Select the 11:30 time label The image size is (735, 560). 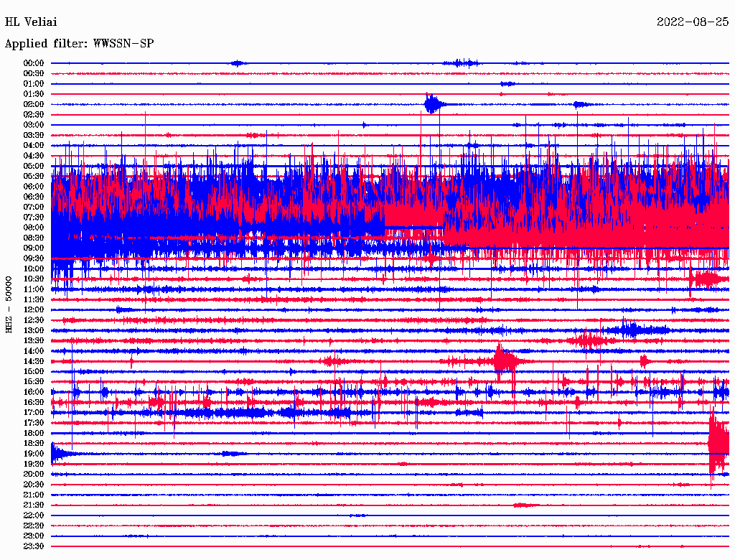click(x=34, y=299)
